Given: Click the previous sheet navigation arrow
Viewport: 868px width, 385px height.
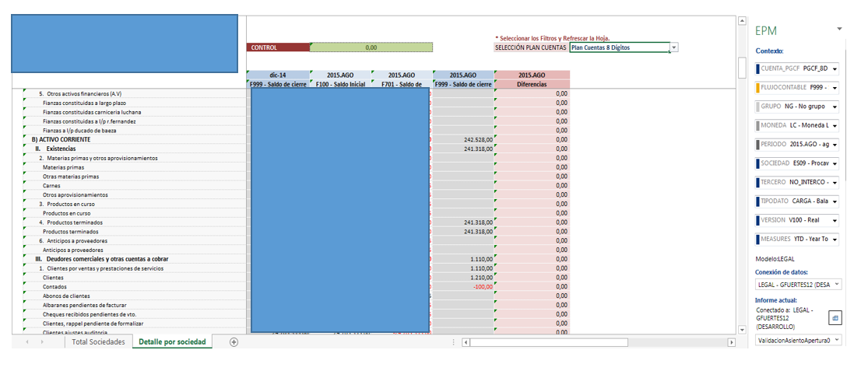Looking at the screenshot, I should 27,342.
